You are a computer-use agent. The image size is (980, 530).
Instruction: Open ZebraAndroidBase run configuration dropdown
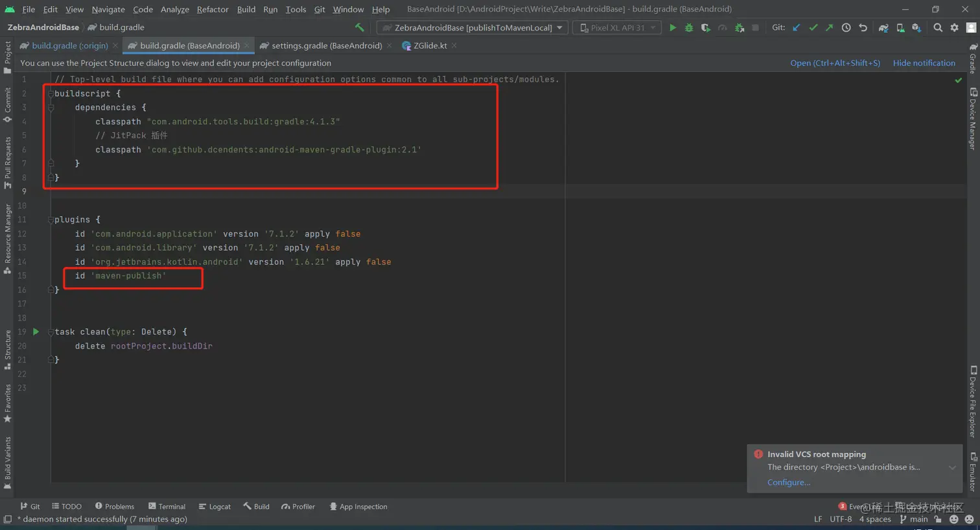pyautogui.click(x=472, y=28)
